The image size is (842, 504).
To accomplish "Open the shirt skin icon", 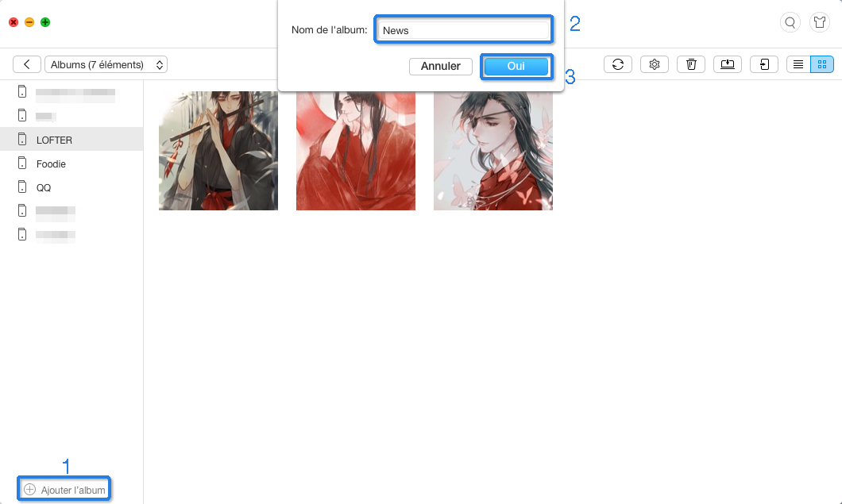I will [820, 22].
